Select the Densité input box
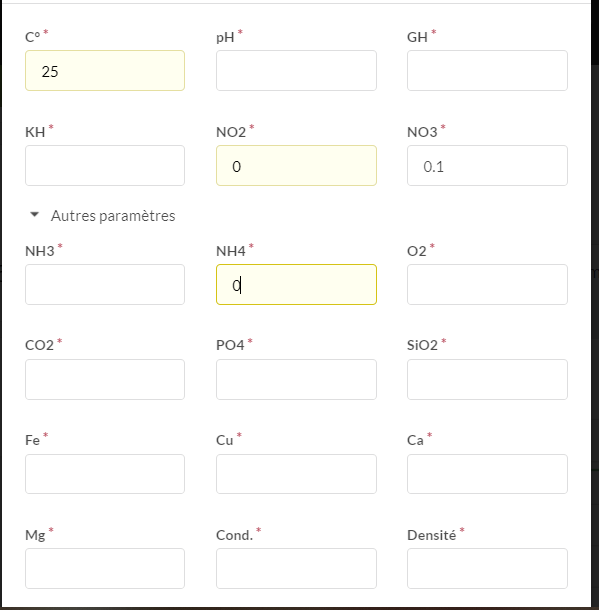 click(487, 568)
